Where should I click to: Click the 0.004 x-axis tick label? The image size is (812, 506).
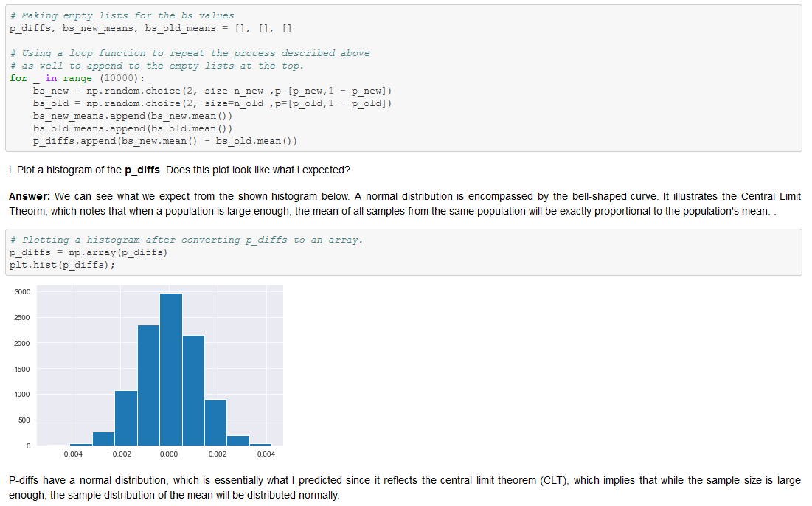click(266, 454)
